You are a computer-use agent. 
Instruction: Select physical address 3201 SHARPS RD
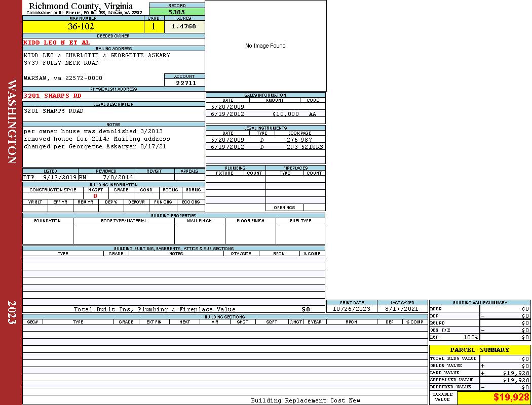tap(53, 96)
